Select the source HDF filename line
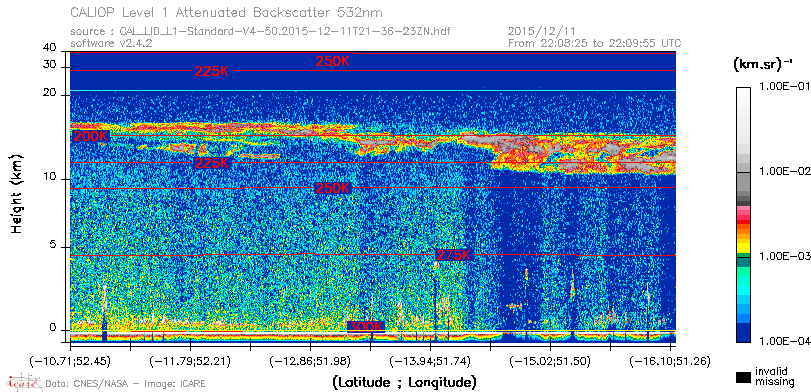811x392 pixels. coord(260,32)
